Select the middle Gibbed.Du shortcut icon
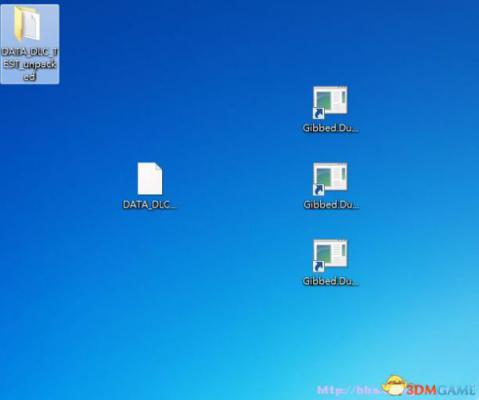 pyautogui.click(x=330, y=179)
